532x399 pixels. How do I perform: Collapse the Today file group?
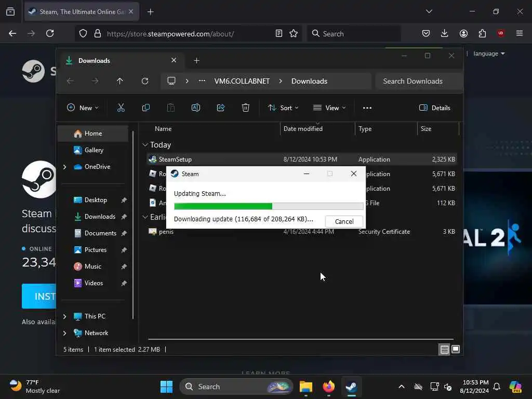point(145,145)
